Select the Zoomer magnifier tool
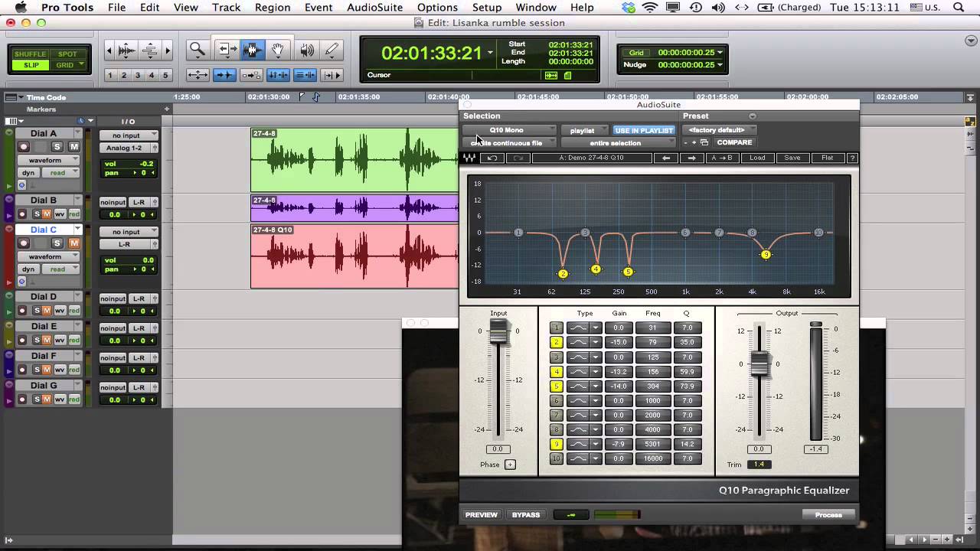 click(x=198, y=51)
